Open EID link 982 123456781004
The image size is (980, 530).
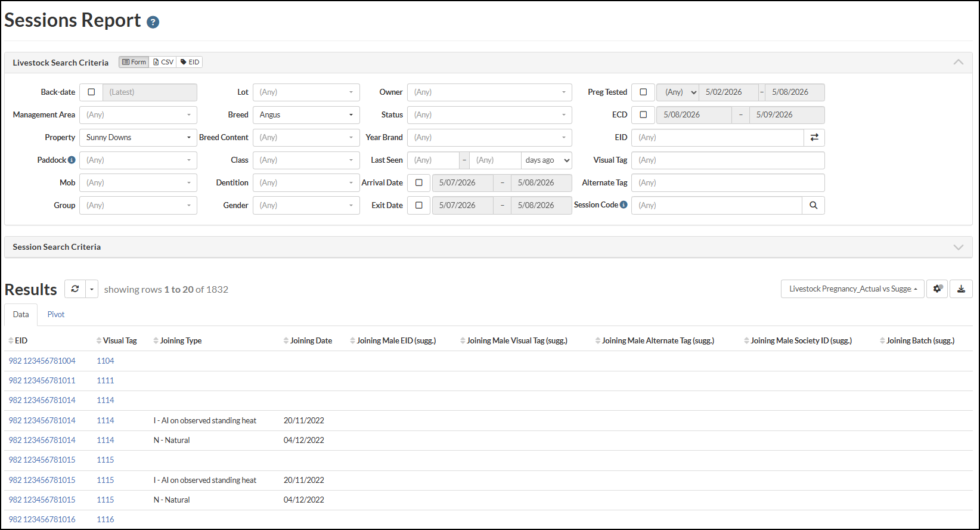pyautogui.click(x=42, y=361)
